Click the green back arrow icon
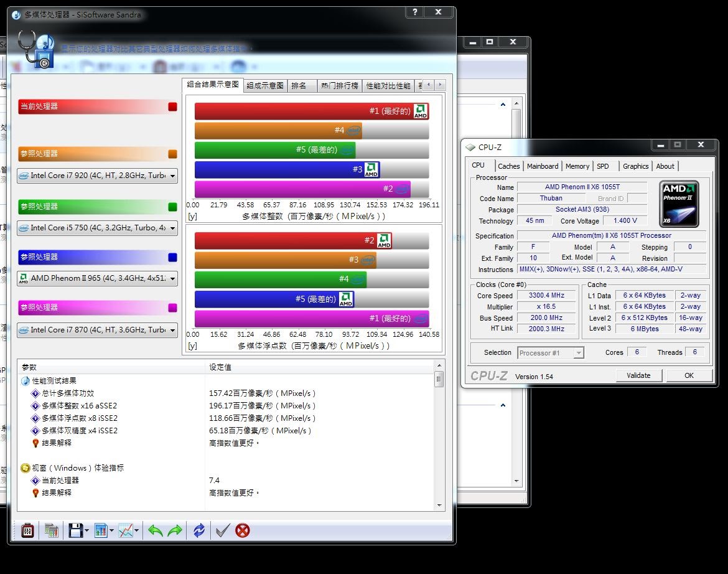 [155, 530]
